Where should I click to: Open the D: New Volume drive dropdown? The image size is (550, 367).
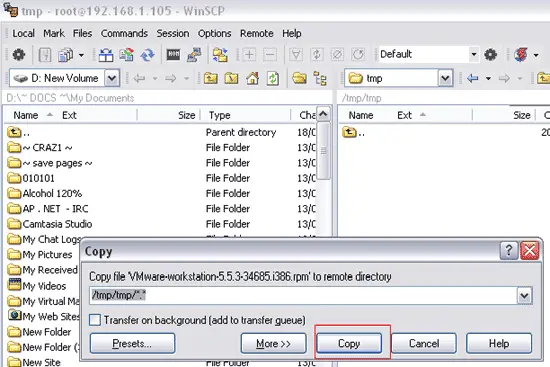pyautogui.click(x=112, y=78)
